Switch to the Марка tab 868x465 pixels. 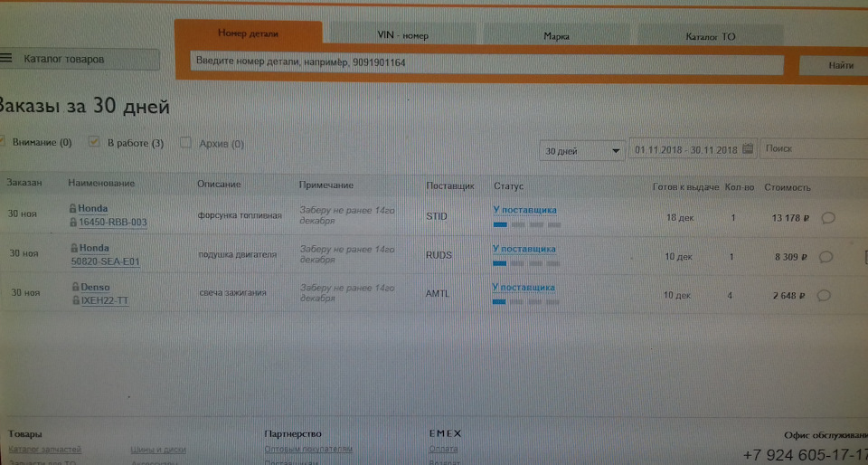coord(556,36)
